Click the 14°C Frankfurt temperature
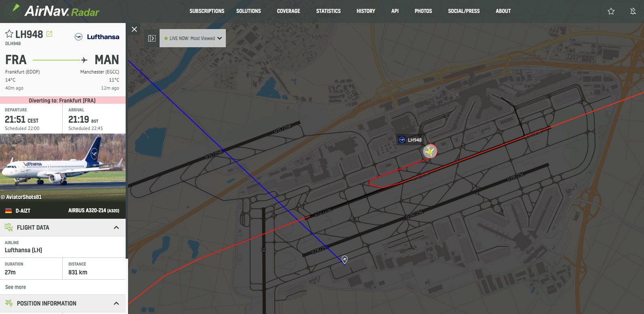644x314 pixels. click(x=10, y=80)
